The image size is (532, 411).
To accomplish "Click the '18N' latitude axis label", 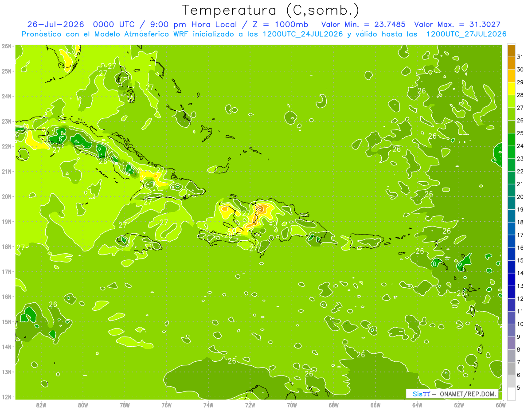I will (7, 247).
